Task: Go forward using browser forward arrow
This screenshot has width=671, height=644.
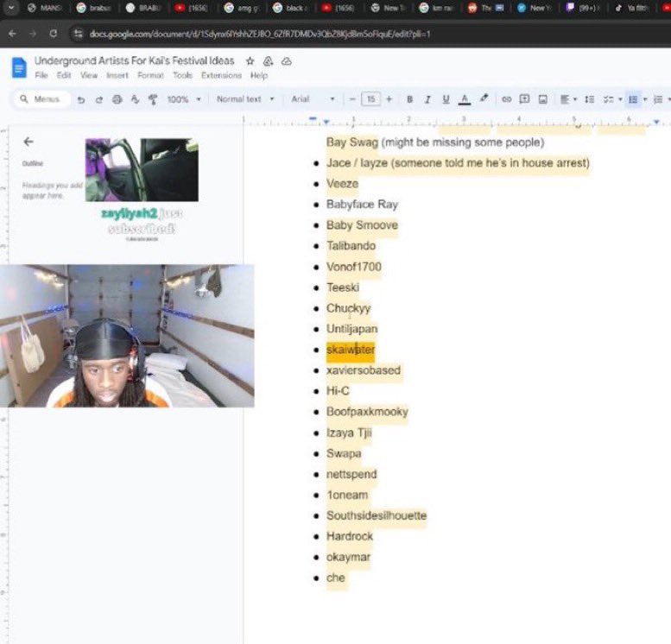Action: (33, 34)
